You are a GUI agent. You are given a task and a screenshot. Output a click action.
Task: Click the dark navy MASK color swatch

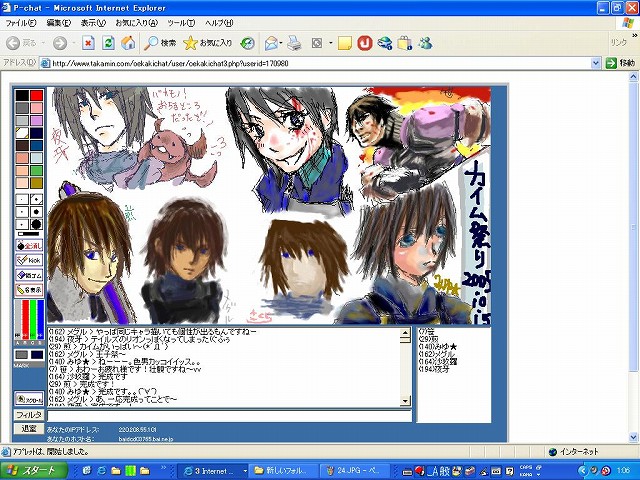pos(37,354)
